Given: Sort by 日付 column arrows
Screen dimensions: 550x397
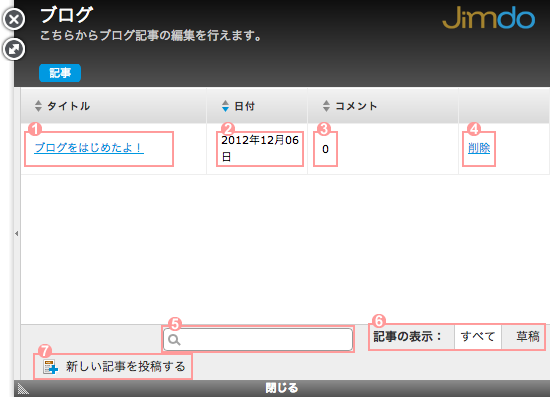Looking at the screenshot, I should (225, 106).
